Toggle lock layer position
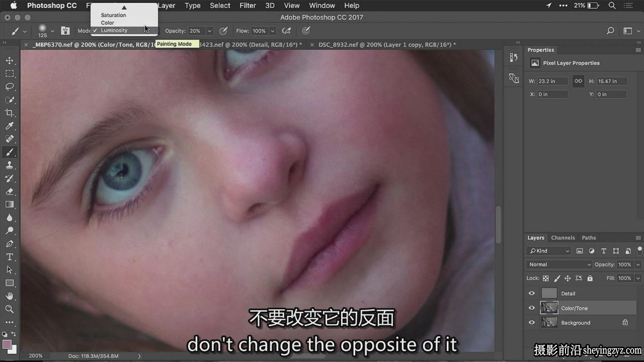Screen dimensions: 644x362 (x=568, y=278)
